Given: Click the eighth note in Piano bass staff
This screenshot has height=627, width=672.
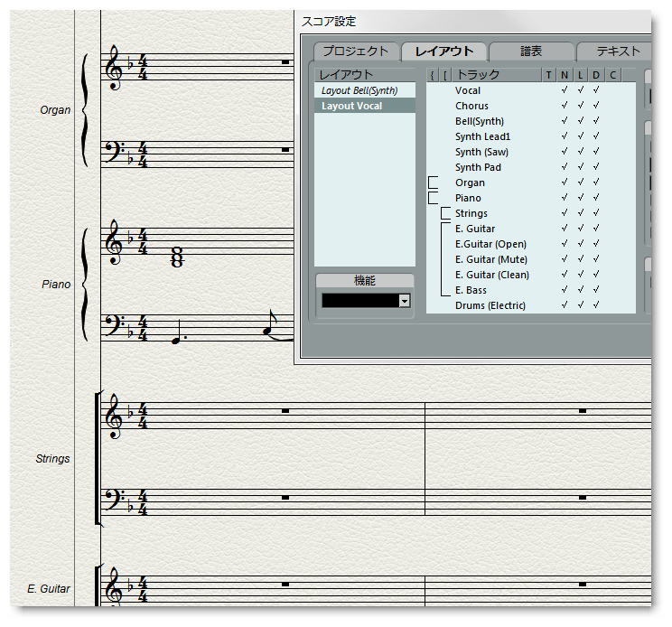Looking at the screenshot, I should click(x=269, y=323).
